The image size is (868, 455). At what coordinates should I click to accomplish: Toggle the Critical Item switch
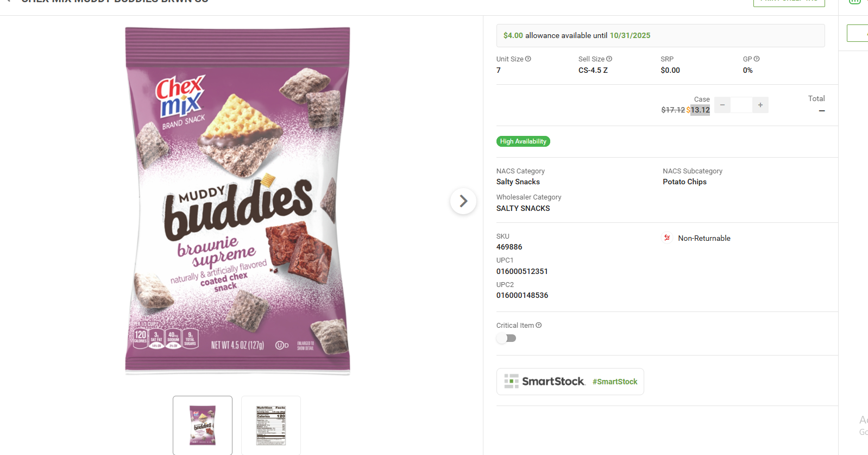point(506,338)
